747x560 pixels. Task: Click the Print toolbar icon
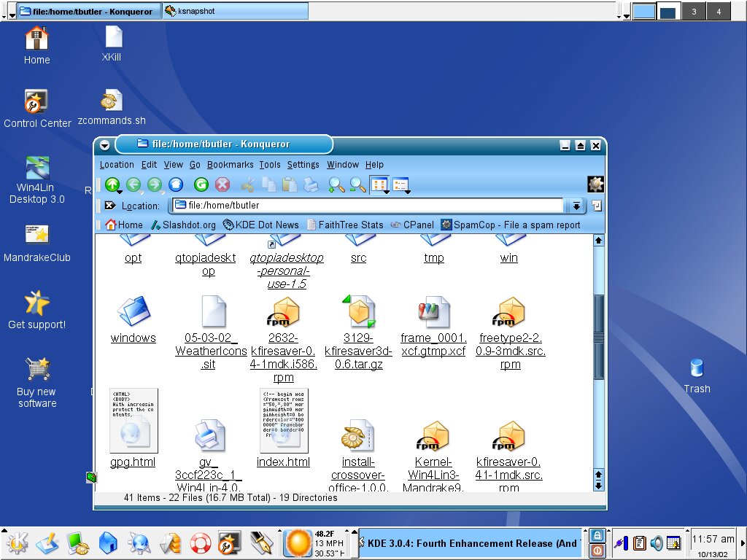tap(311, 185)
